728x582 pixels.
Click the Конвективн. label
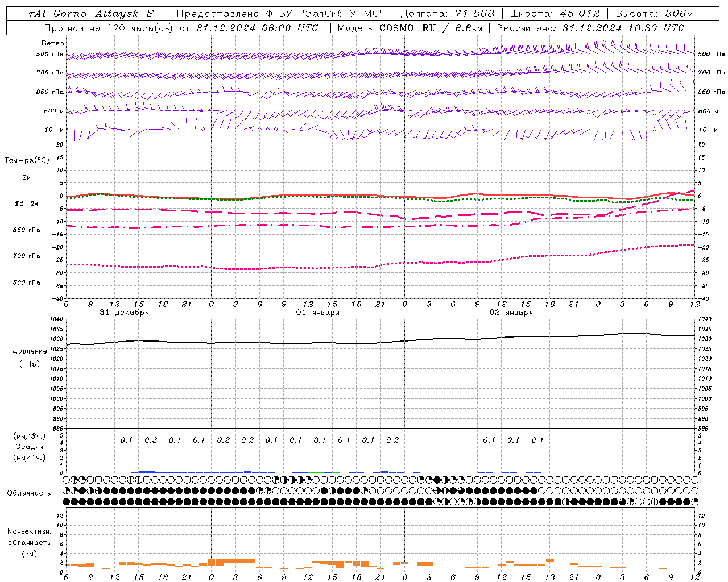[29, 531]
